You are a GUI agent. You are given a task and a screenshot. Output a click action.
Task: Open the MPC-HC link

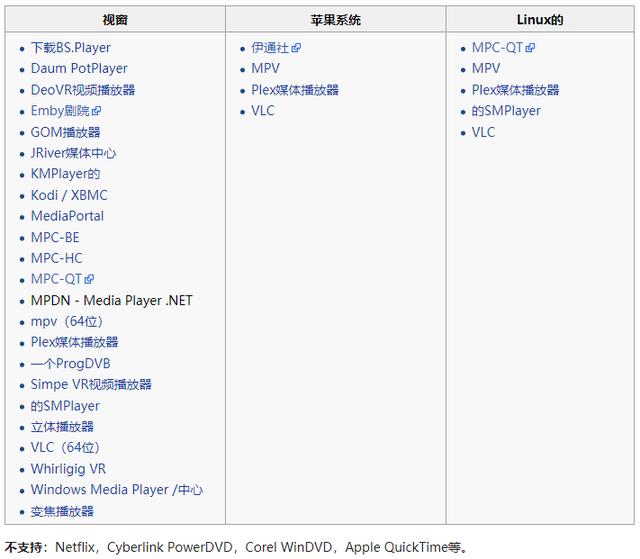click(x=56, y=258)
